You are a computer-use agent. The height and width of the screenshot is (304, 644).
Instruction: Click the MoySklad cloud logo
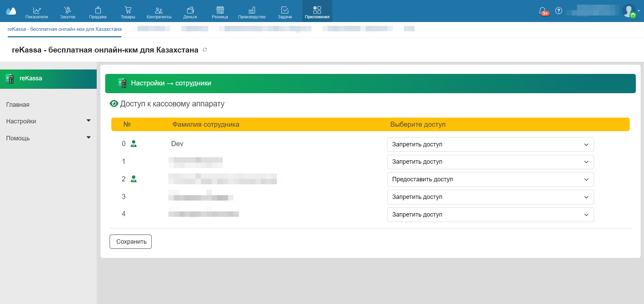pos(11,11)
